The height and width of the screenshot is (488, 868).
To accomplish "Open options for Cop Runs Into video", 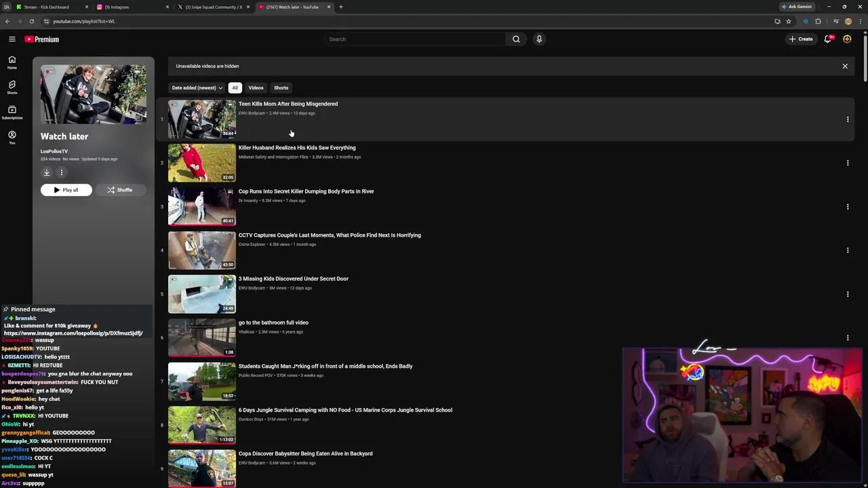I will pyautogui.click(x=847, y=207).
